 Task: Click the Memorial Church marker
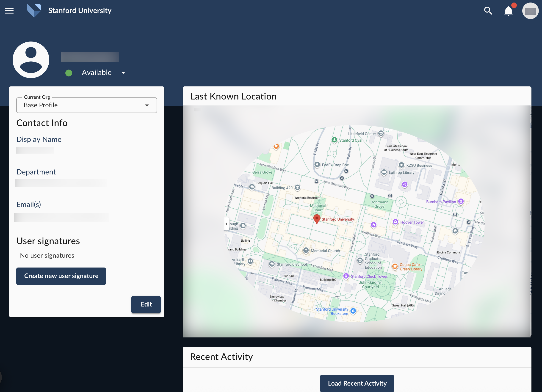[x=306, y=250]
